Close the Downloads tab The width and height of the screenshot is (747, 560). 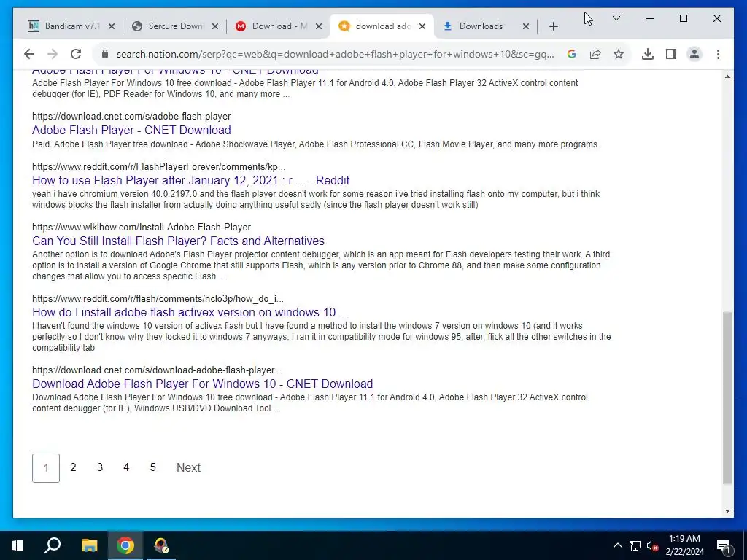525,26
